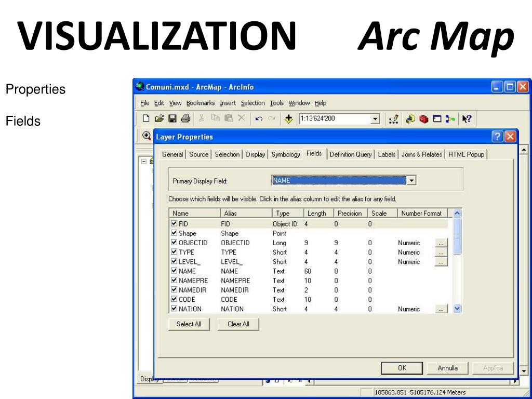The height and width of the screenshot is (399, 532).
Task: Open the ModelBuilder icon
Action: (450, 119)
